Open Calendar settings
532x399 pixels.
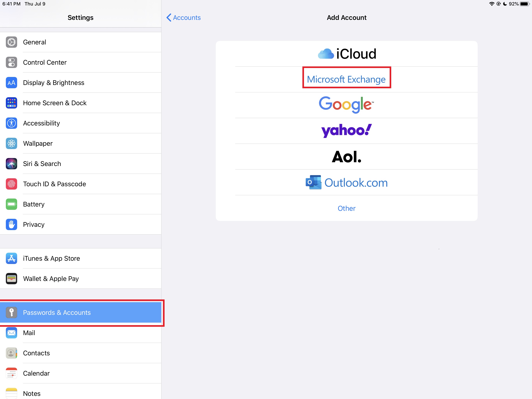click(81, 373)
